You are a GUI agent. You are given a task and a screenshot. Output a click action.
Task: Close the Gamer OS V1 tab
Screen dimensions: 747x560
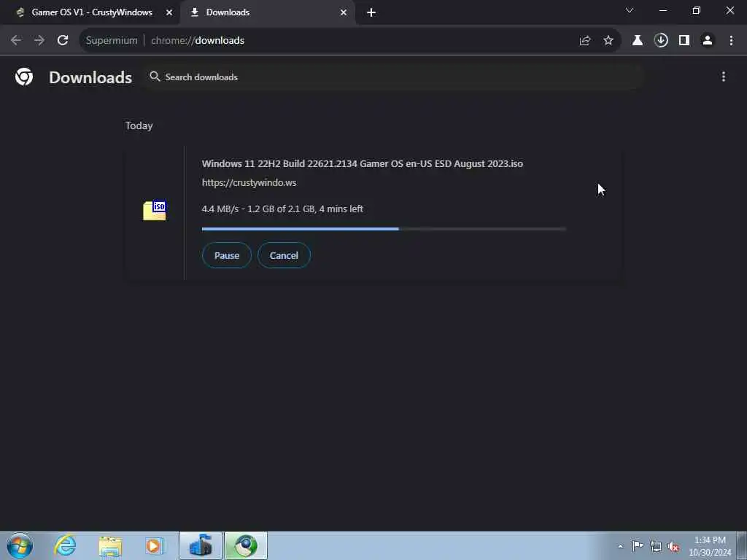point(169,12)
